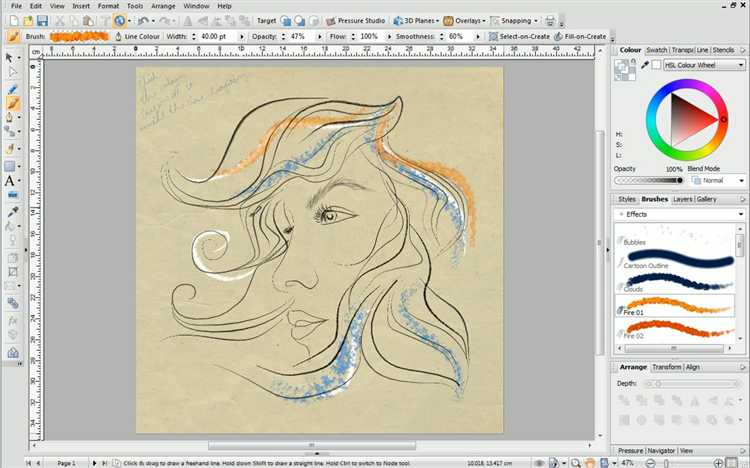Open the Arrange menu
750x468 pixels.
163,6
